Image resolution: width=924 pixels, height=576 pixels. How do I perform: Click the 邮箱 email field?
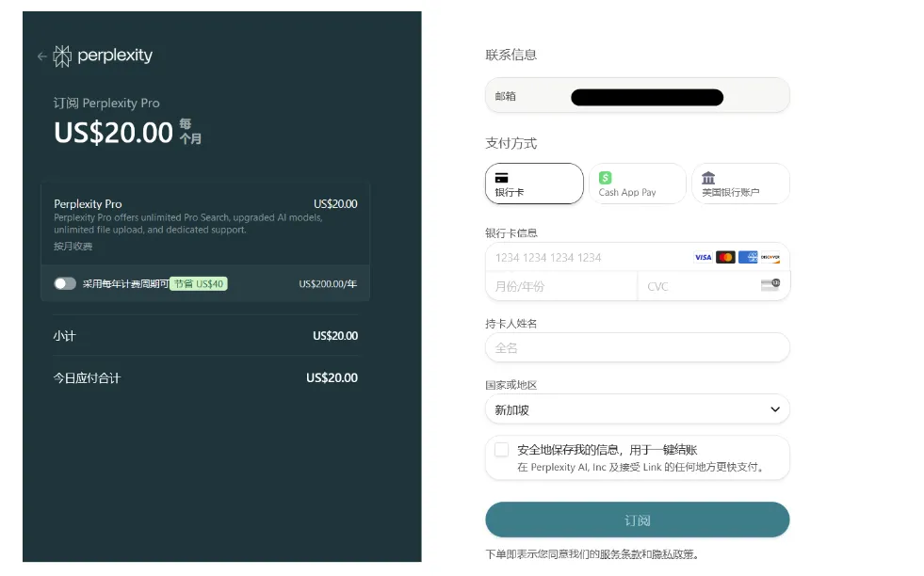638,95
